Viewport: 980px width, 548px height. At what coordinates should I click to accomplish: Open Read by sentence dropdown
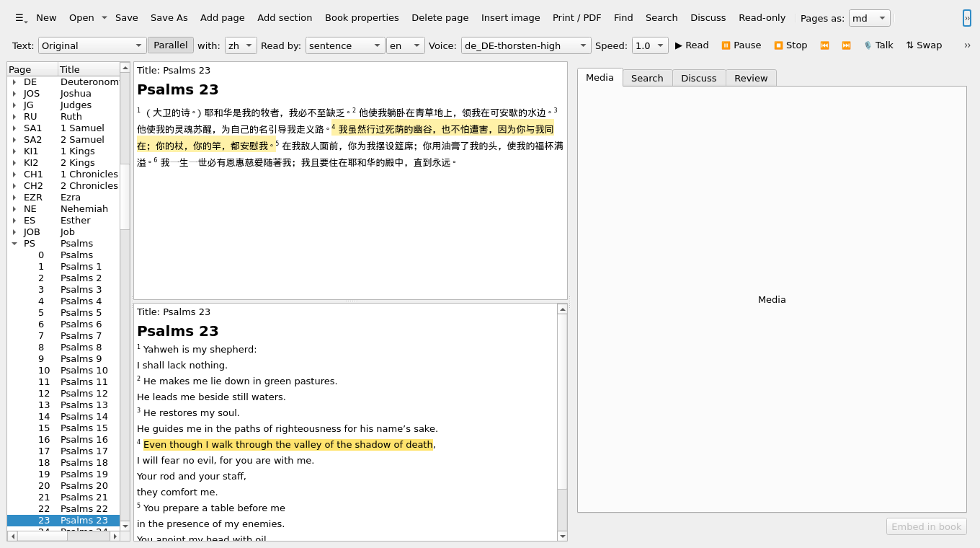(345, 45)
